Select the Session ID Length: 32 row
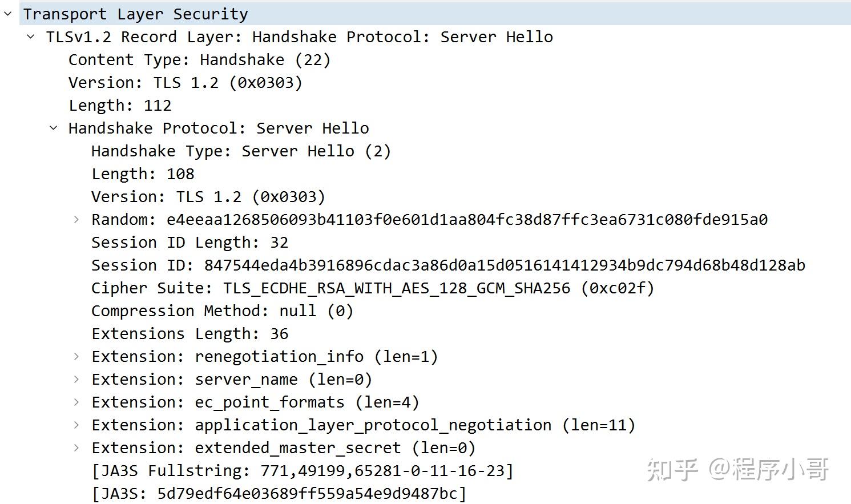Viewport: 851px width, 504px height. pos(189,243)
